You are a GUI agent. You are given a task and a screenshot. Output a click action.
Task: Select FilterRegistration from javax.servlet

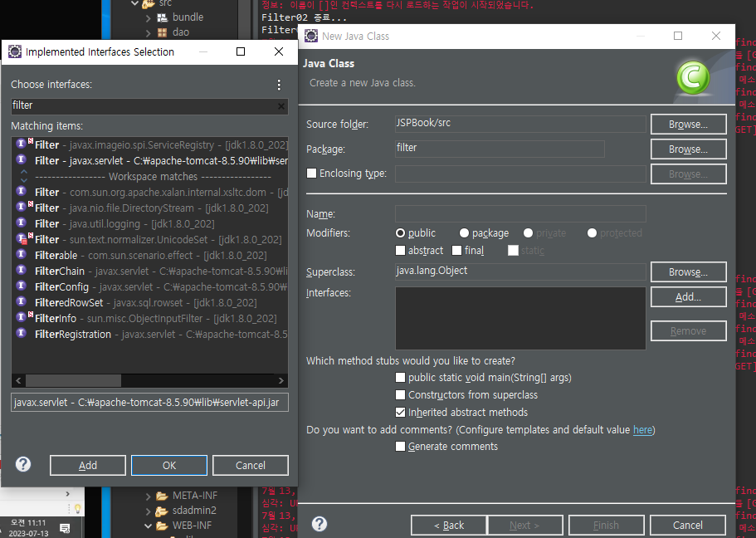(149, 335)
